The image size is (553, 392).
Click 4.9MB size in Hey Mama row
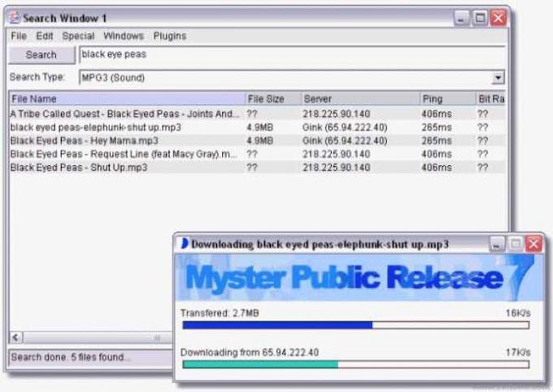[260, 141]
